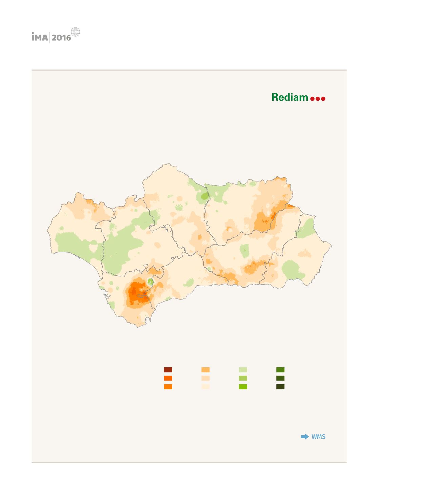Select the light orange legend swatch
Screen dimensions: 441x504
click(x=205, y=370)
